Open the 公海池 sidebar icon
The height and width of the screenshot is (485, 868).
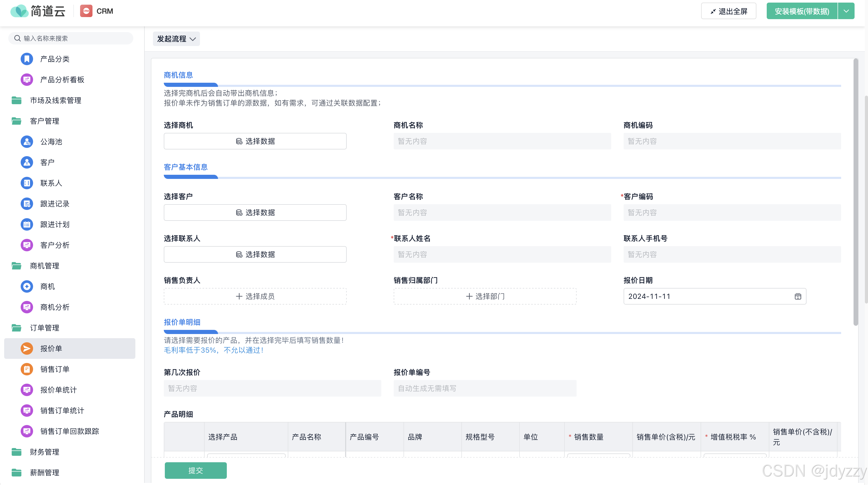coord(27,142)
